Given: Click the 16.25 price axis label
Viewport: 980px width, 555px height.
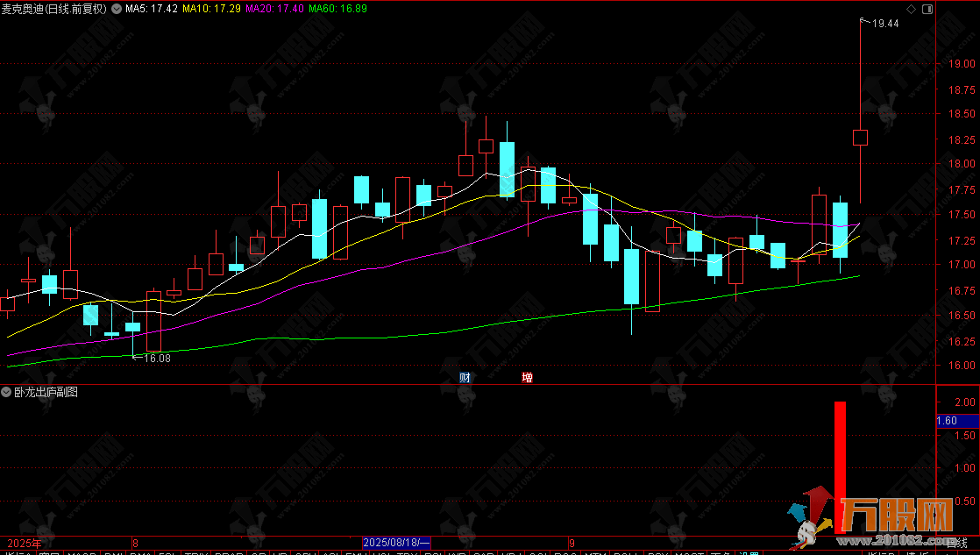Looking at the screenshot, I should [x=962, y=341].
